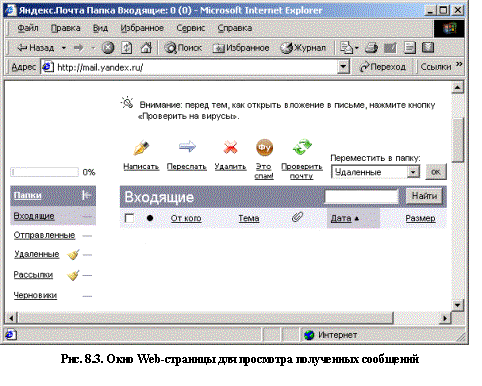482x386 pixels.
Task: Click the Refresh page toolbar icon
Action: tap(126, 48)
